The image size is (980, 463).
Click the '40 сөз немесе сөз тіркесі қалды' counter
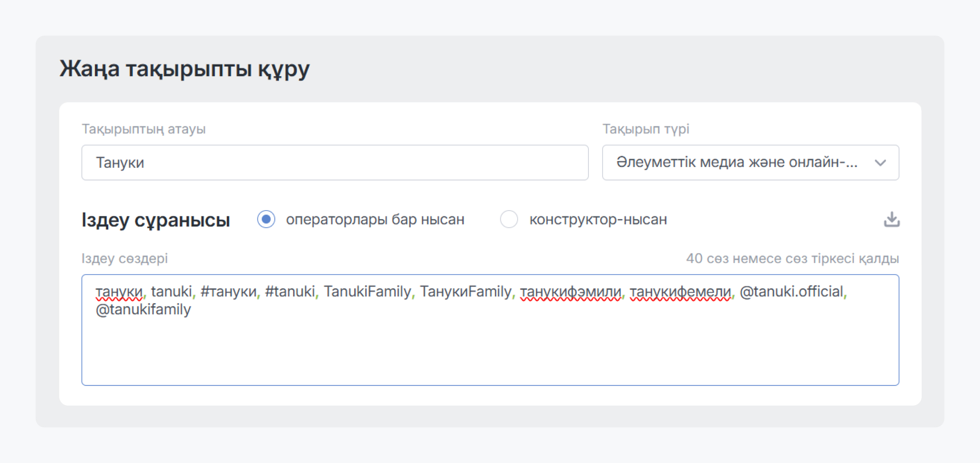click(x=792, y=258)
